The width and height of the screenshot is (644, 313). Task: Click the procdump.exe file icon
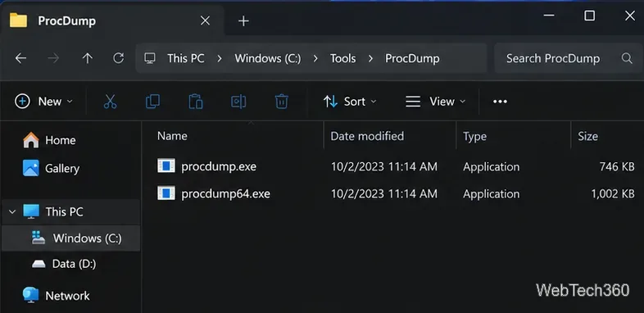[166, 166]
